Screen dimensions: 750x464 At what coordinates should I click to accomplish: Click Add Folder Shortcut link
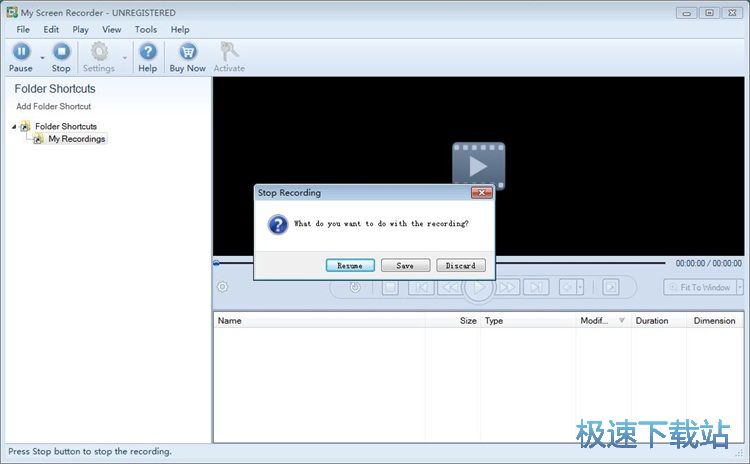coord(54,106)
